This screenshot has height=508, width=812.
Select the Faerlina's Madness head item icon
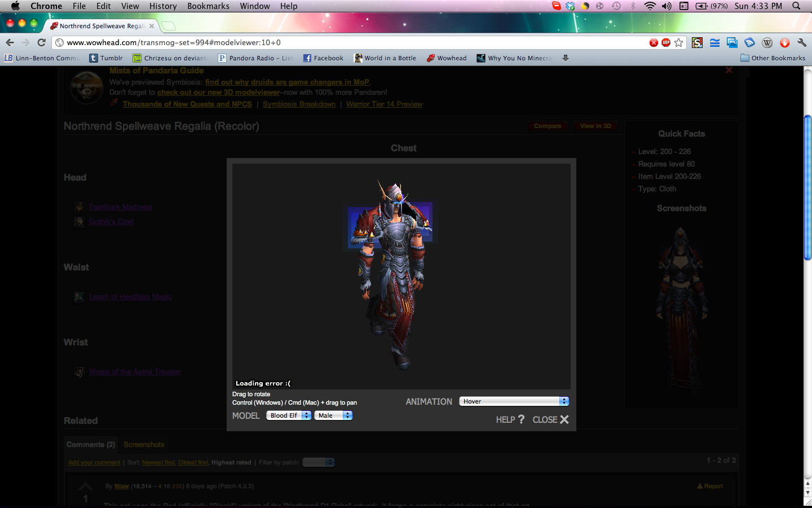(x=79, y=207)
